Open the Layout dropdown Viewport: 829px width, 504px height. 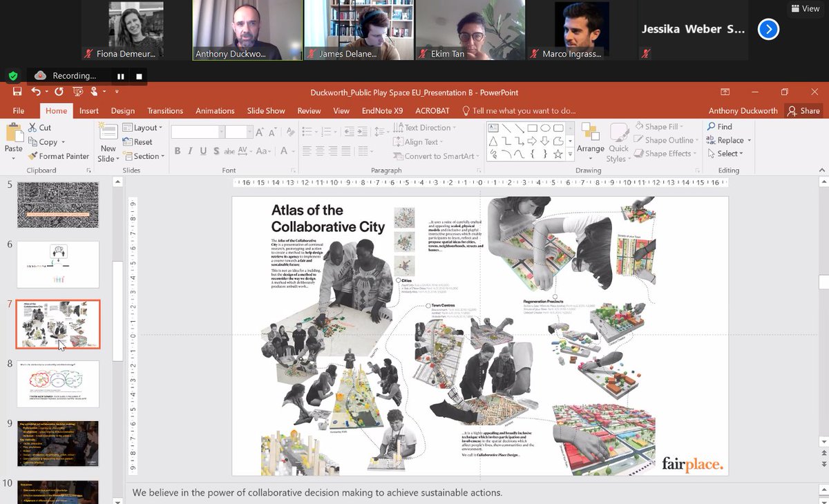coord(143,128)
